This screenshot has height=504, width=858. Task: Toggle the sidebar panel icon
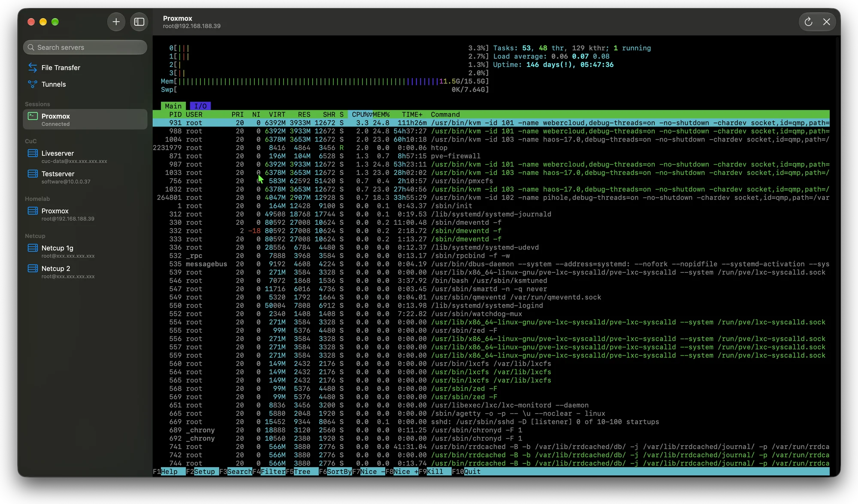(139, 22)
